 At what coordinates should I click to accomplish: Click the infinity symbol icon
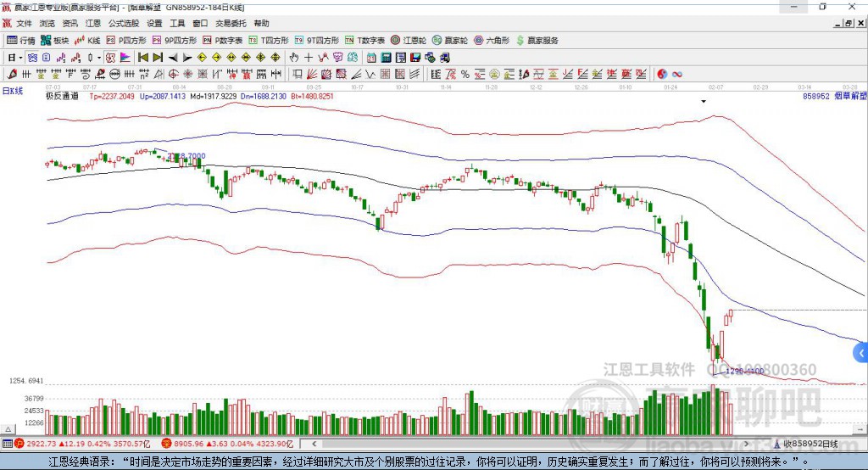pyautogui.click(x=677, y=75)
